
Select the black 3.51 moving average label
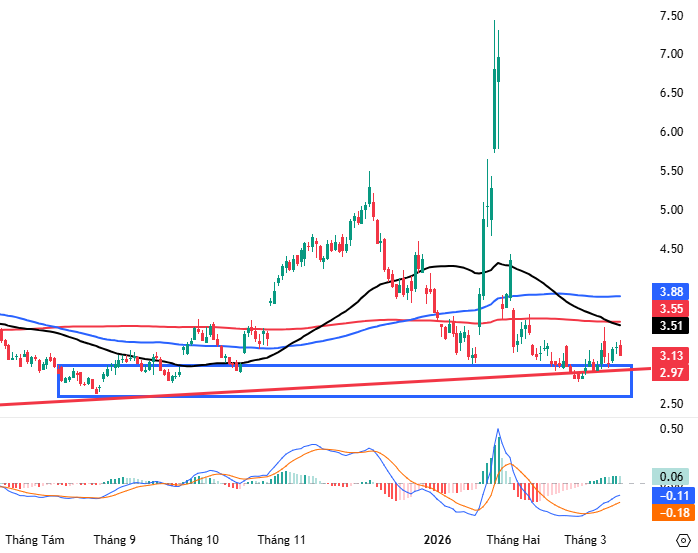[671, 325]
